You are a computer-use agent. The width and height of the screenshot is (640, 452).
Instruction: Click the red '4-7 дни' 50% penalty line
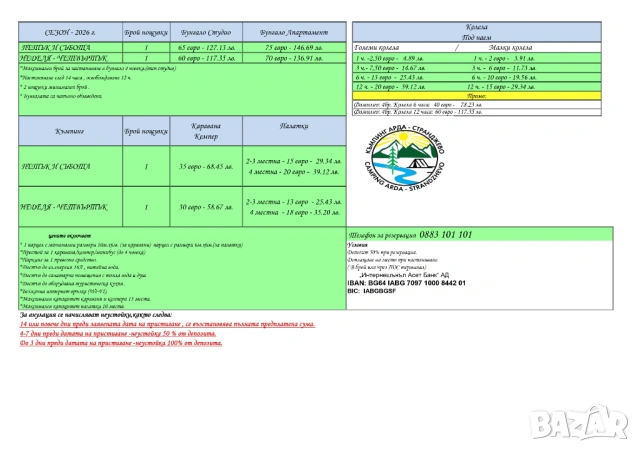118,334
